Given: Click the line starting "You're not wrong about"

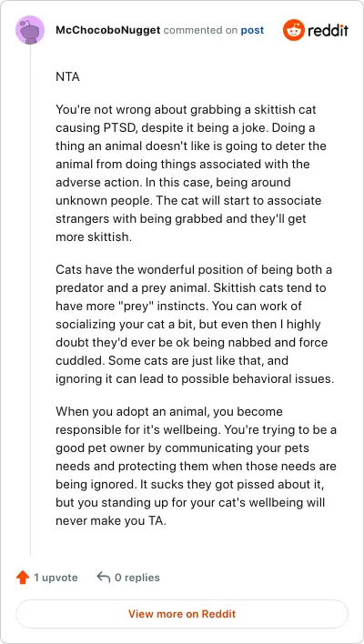Looking at the screenshot, I should 186,110.
